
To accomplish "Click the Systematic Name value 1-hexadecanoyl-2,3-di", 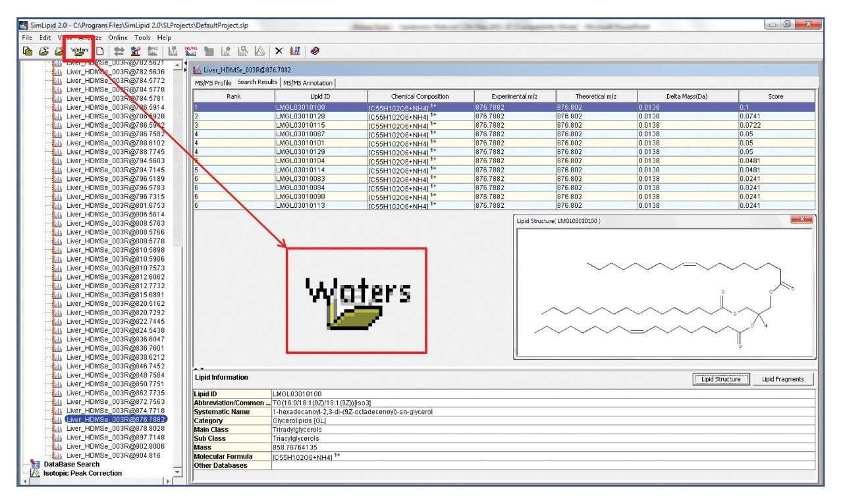I will (x=543, y=412).
